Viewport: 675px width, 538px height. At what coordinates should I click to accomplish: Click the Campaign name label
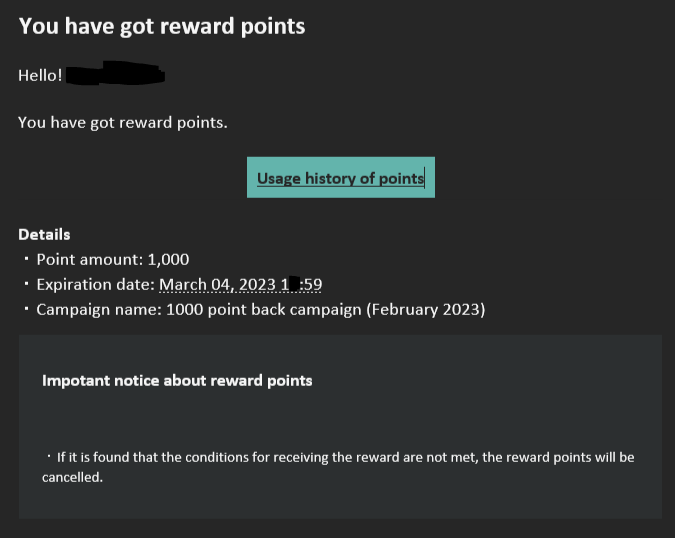coord(99,309)
